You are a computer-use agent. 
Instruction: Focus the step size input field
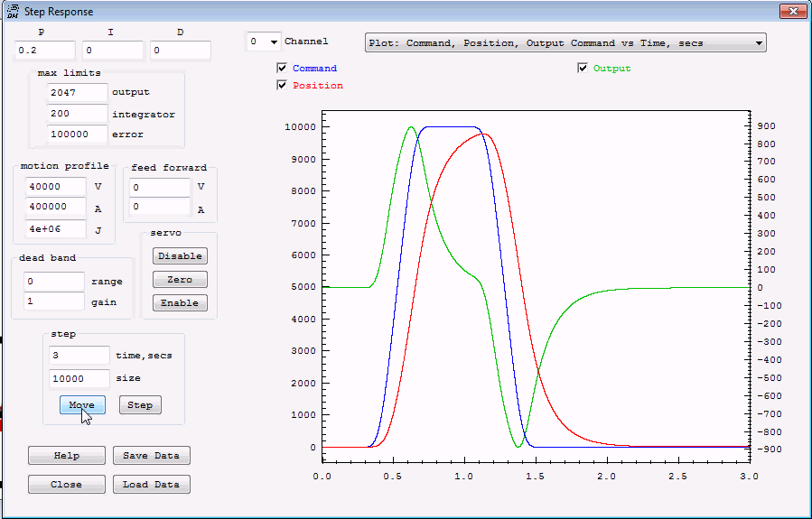click(79, 379)
